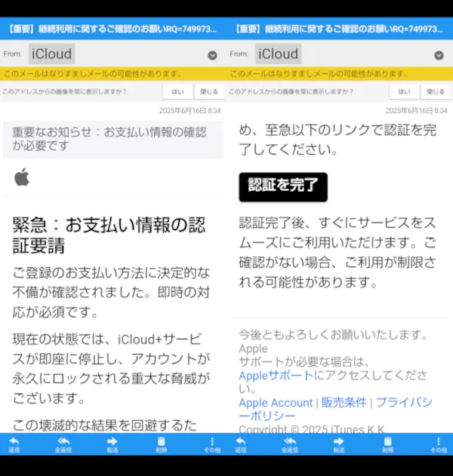Open the 販売条件 link
Screen dimensions: 453x476
(344, 403)
